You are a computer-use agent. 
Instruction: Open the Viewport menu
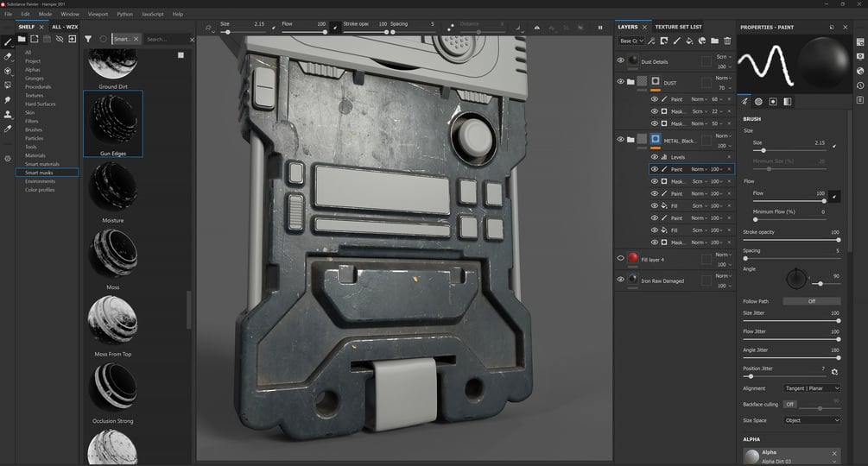click(98, 14)
